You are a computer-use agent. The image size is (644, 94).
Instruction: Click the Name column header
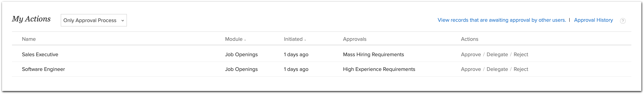coord(29,39)
